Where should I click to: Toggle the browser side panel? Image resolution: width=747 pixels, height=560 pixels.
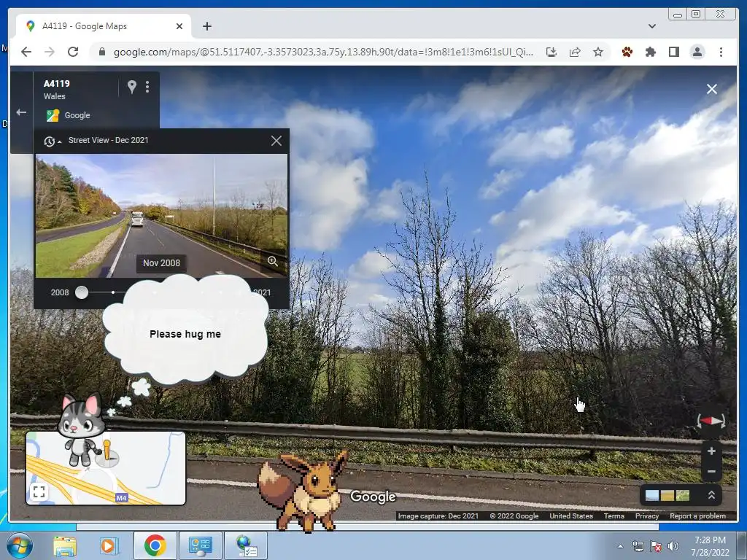(673, 52)
